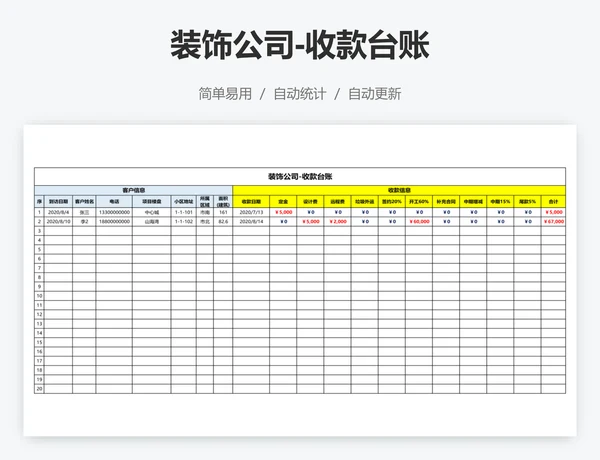Click the subtitle text 简单易用
600x460 pixels.
225,94
